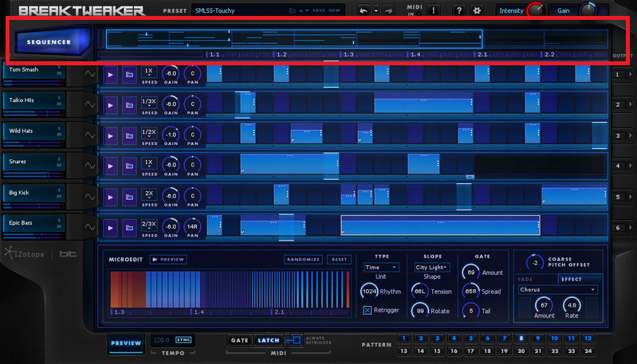Click the MIDI panic exclamation button
The height and width of the screenshot is (364, 637).
[x=432, y=11]
